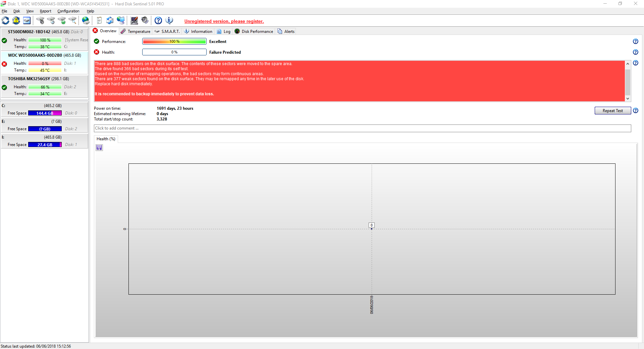This screenshot has width=644, height=349.
Task: Open the Report menu
Action: [46, 11]
